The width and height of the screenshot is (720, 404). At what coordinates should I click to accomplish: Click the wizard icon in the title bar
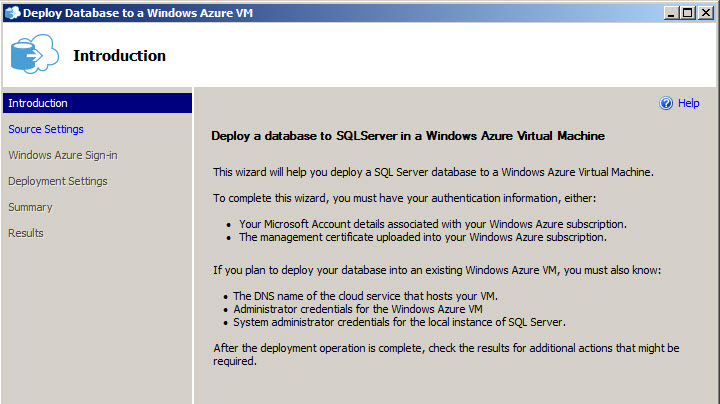(11, 13)
